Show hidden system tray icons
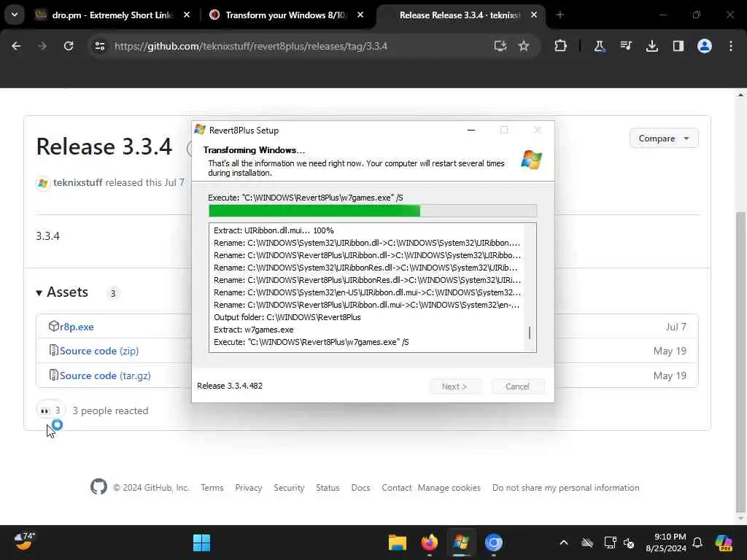The image size is (747, 560). (564, 542)
